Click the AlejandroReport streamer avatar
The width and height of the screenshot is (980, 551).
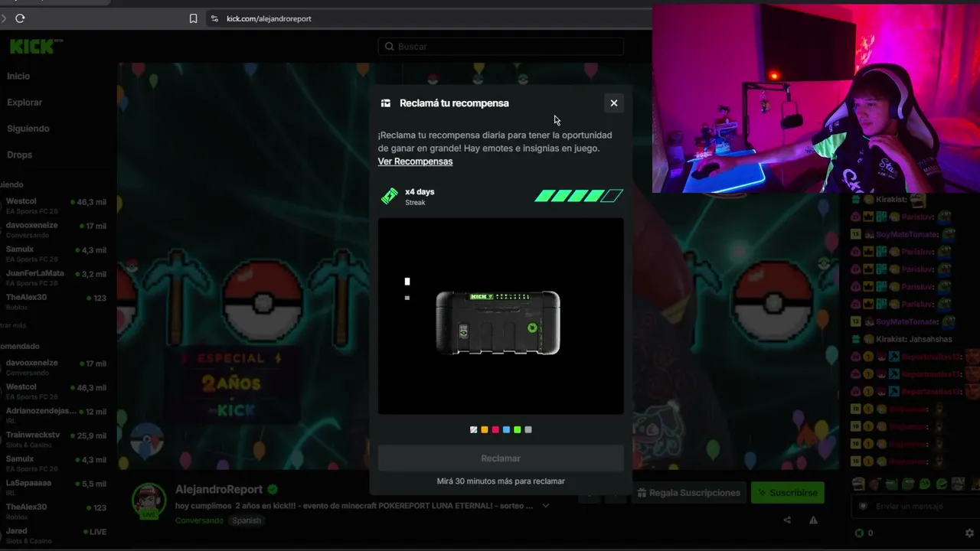coord(149,502)
